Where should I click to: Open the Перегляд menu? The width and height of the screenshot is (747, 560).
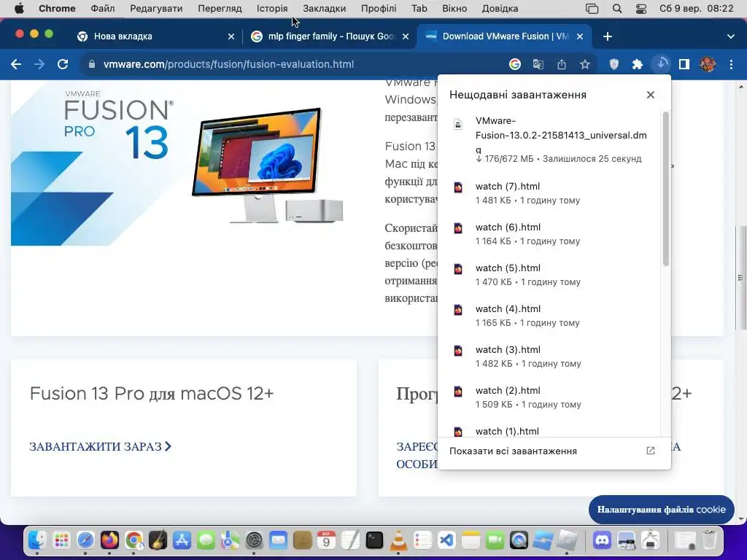coord(220,9)
